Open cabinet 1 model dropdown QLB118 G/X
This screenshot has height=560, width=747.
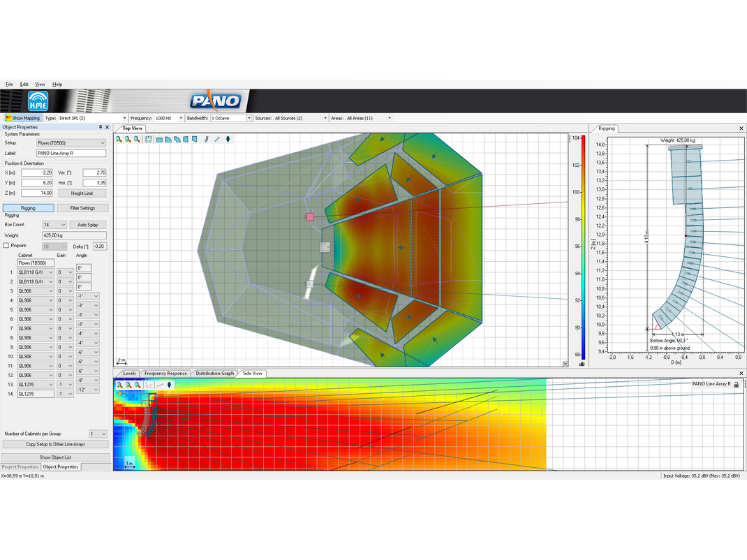click(36, 272)
